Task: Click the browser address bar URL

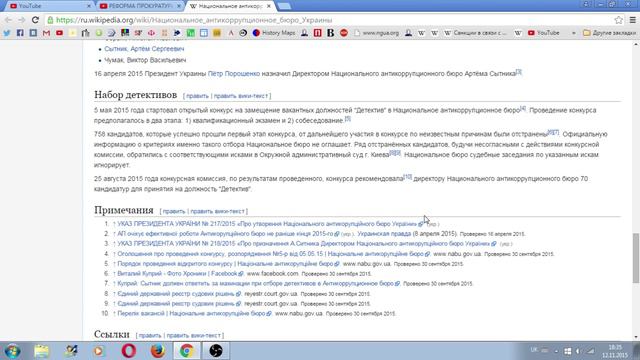Action: tap(194, 20)
